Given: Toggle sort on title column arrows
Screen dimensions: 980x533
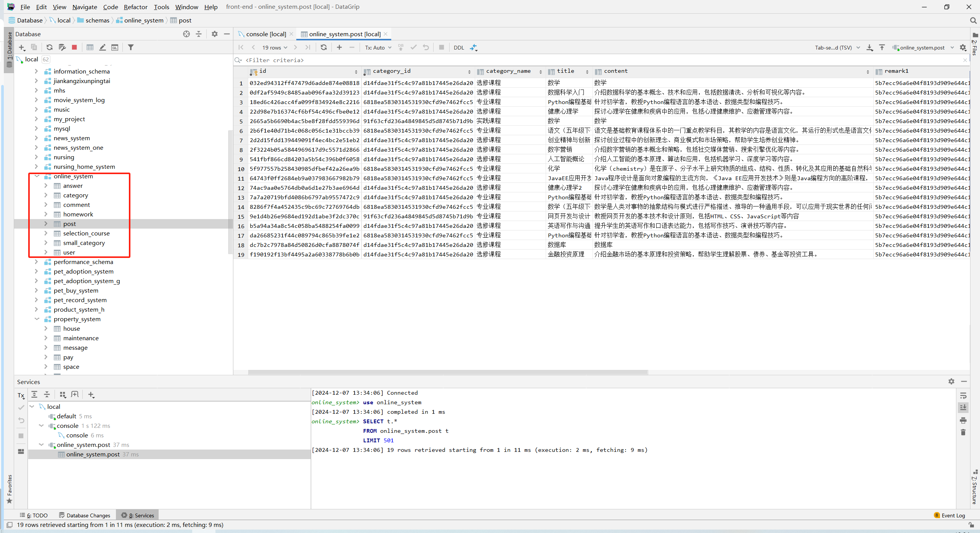Looking at the screenshot, I should click(587, 72).
